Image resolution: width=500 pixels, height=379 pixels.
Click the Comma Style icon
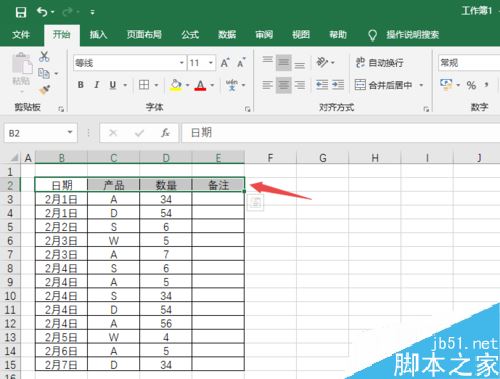[487, 85]
